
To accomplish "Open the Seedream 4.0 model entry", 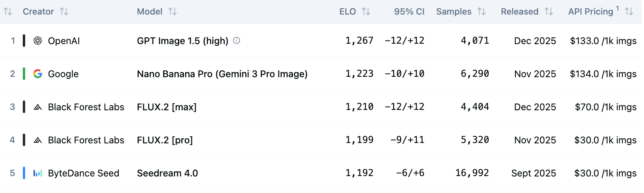I will pos(167,173).
